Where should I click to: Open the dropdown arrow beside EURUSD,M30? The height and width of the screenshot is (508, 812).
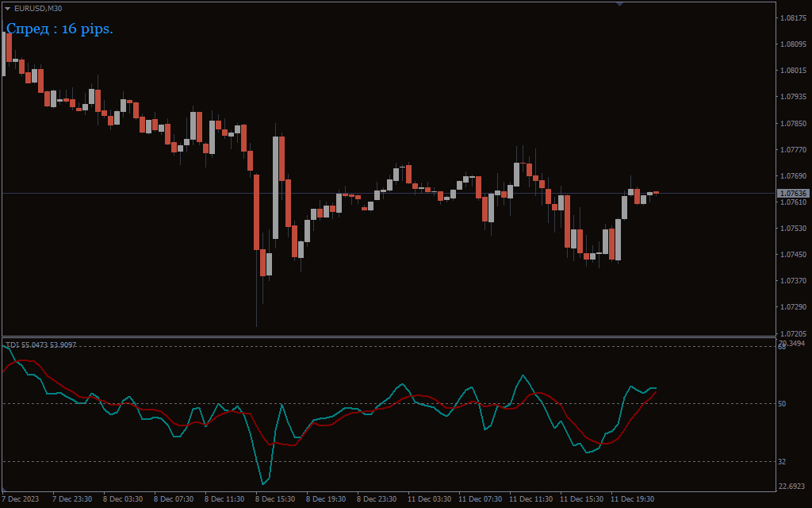click(8, 9)
